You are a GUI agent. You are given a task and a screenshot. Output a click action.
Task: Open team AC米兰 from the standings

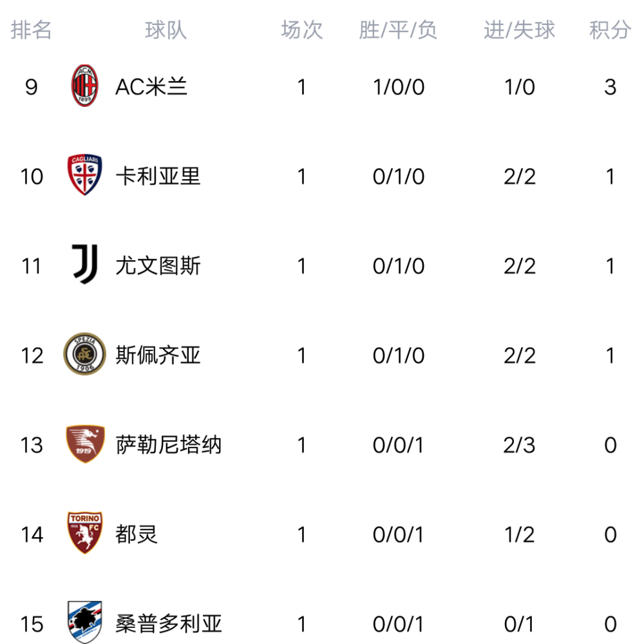click(x=151, y=87)
